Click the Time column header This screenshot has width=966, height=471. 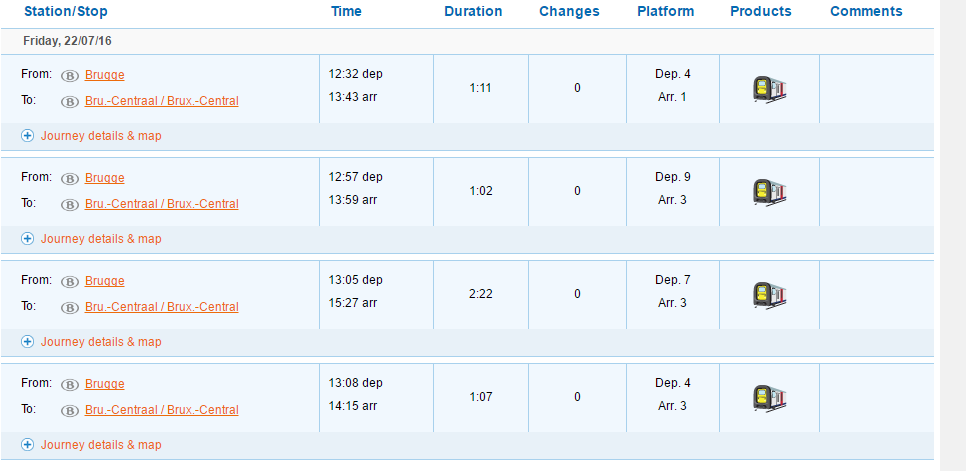pyautogui.click(x=346, y=11)
